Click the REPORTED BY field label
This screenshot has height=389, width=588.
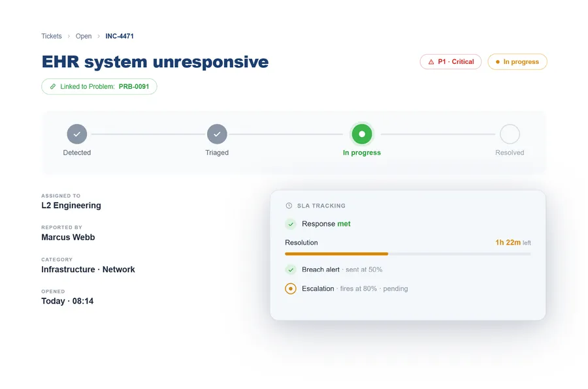point(61,227)
